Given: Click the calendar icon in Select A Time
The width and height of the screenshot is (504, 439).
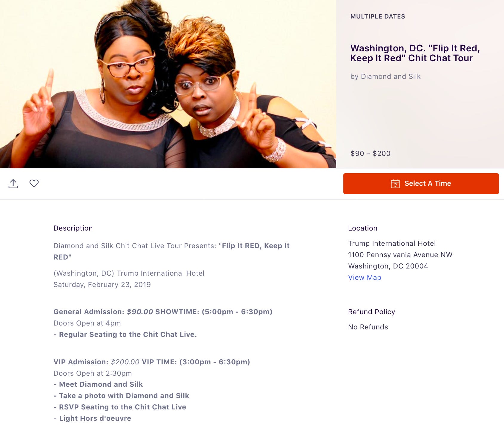Looking at the screenshot, I should (395, 184).
